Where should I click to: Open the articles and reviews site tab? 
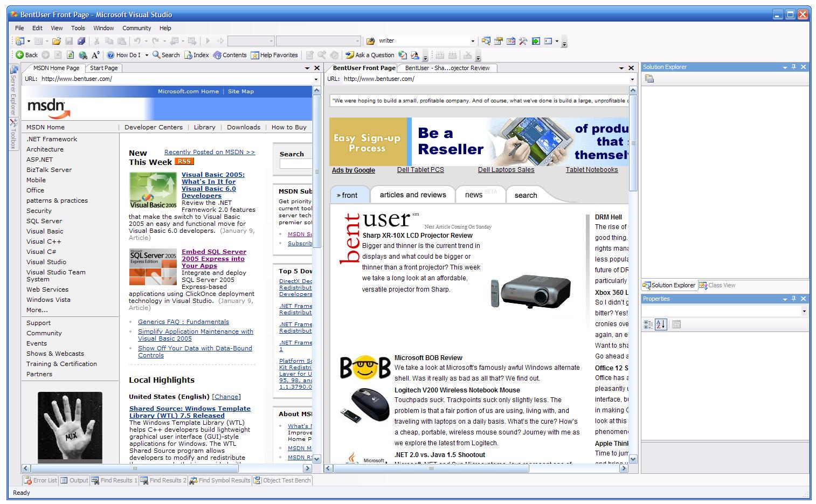coord(413,195)
